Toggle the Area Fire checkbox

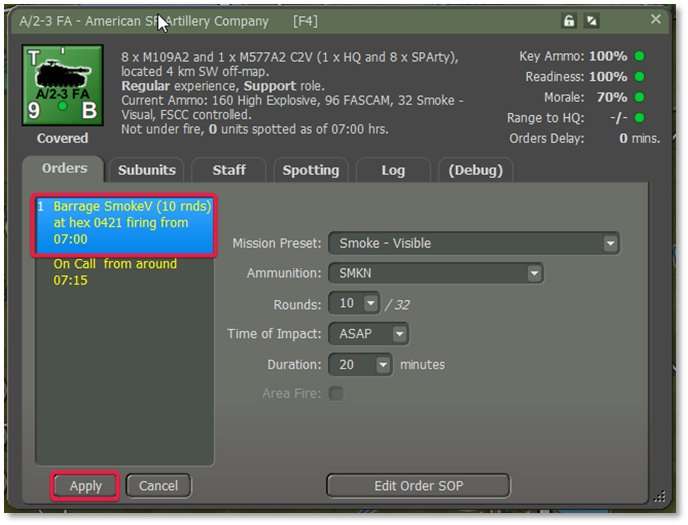click(336, 394)
